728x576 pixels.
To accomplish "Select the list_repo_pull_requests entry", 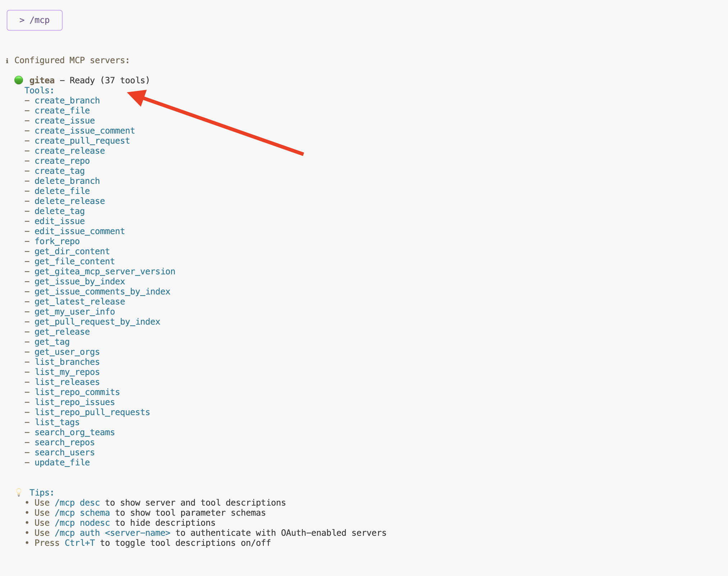I will (92, 412).
